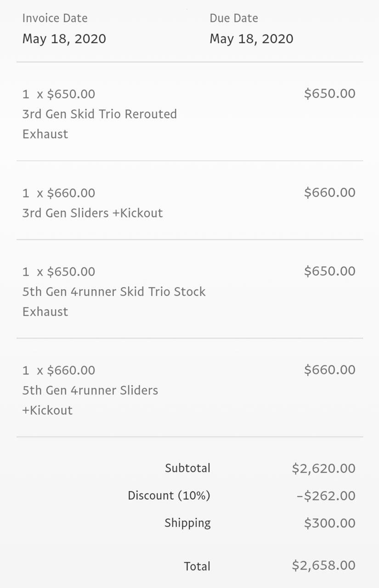Select the $660.00 total for 5th Gen Sliders

coord(330,370)
